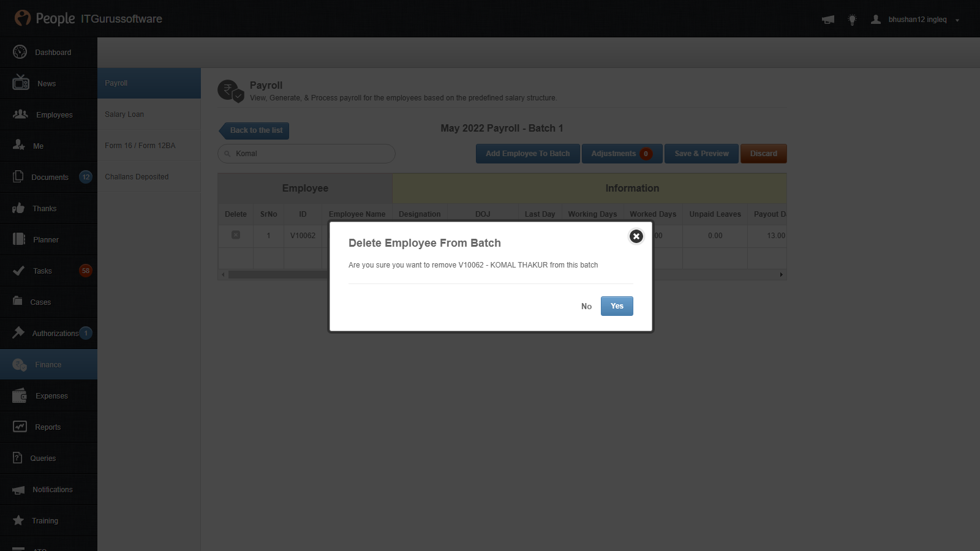Open Challans Deposited submenu item
This screenshot has width=980, height=551.
point(149,177)
